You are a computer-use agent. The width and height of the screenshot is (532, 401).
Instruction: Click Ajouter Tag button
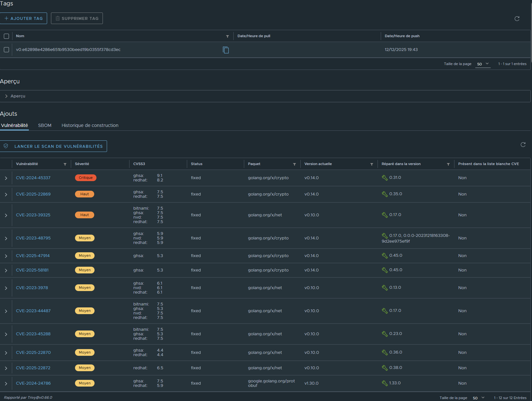(x=24, y=18)
